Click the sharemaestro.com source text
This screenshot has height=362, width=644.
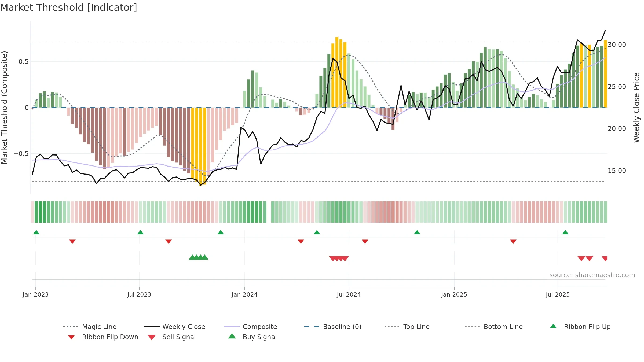point(592,275)
